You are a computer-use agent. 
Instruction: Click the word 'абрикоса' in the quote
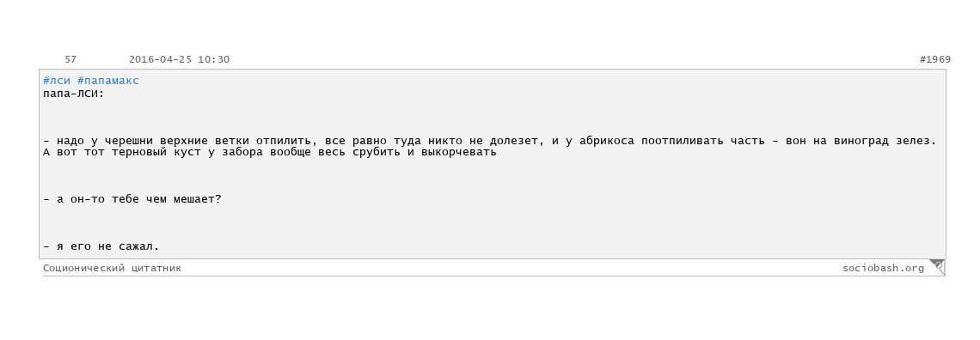coord(606,141)
